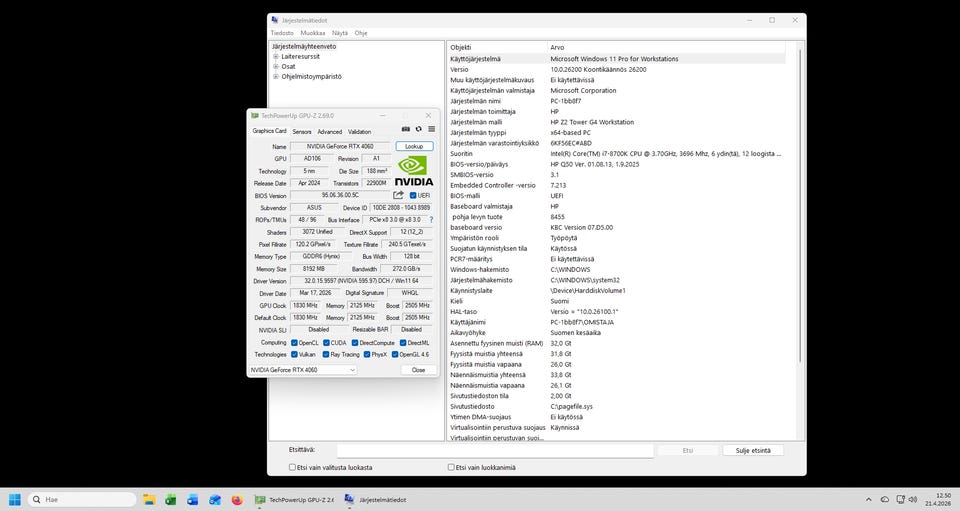This screenshot has width=960, height=511.
Task: Click the taskbar Hae search box
Action: click(x=81, y=499)
